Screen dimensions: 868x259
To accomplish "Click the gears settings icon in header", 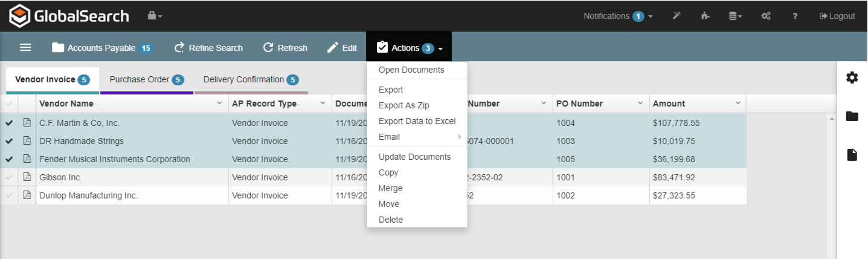I will pos(766,16).
